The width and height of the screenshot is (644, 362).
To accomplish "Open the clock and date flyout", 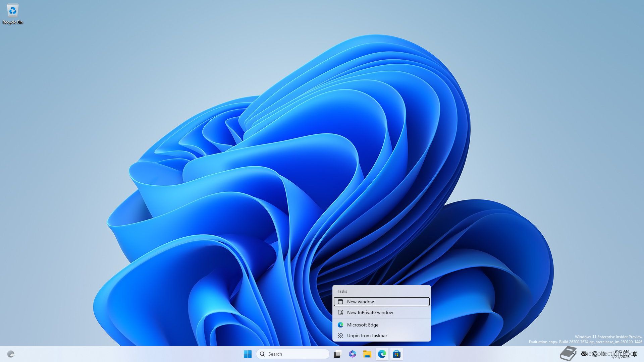I will coord(621,354).
